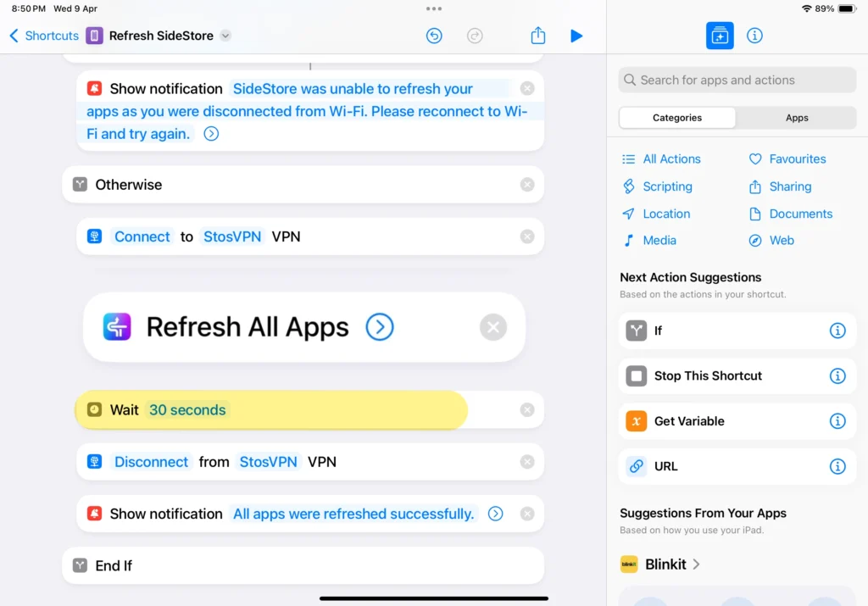Screen dimensions: 868x606
Task: Redo the last undone edit
Action: pyautogui.click(x=475, y=36)
